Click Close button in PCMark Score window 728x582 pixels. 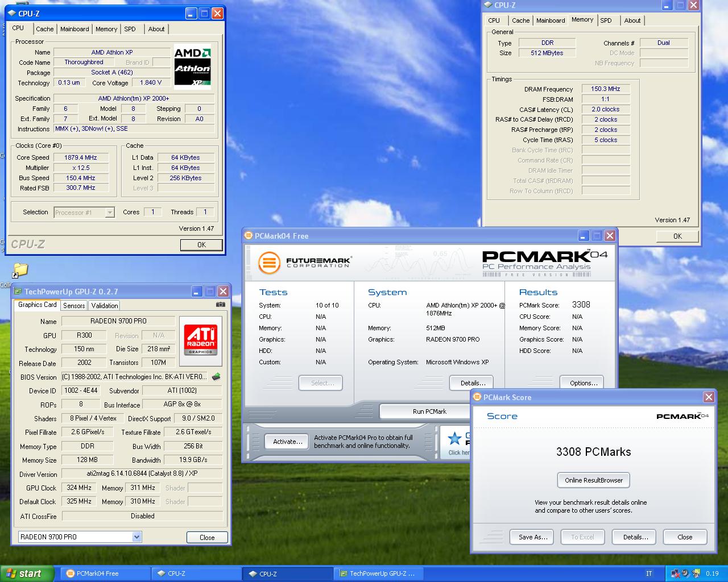click(x=685, y=537)
